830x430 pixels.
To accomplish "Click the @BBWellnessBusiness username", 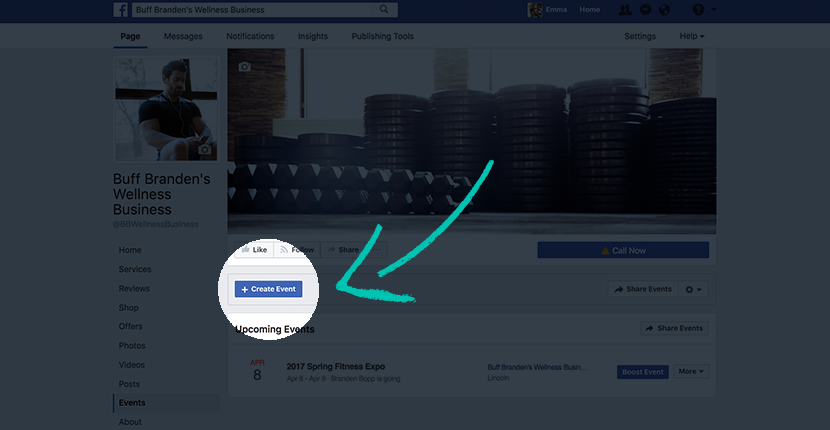I will (156, 225).
